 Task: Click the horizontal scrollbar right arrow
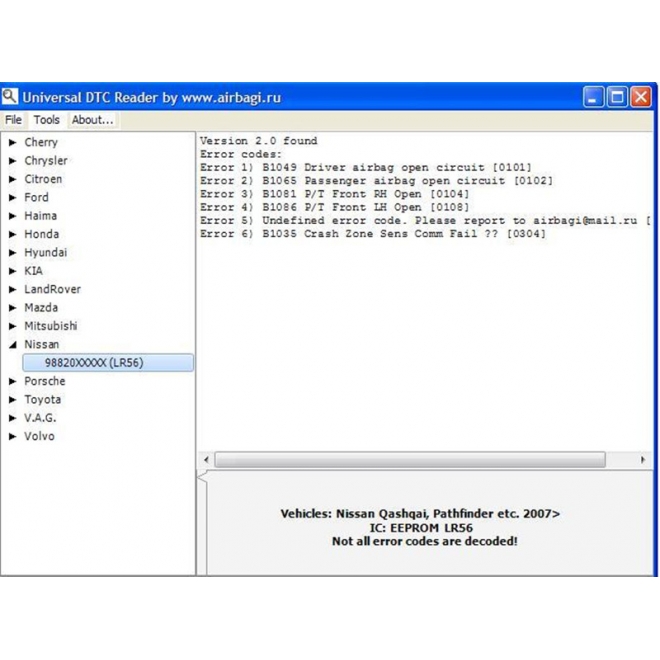click(x=643, y=460)
